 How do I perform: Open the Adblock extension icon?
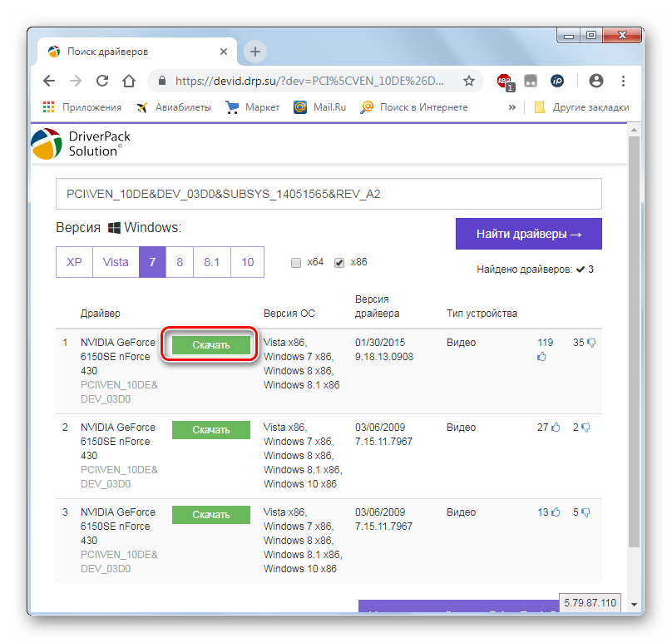(505, 82)
